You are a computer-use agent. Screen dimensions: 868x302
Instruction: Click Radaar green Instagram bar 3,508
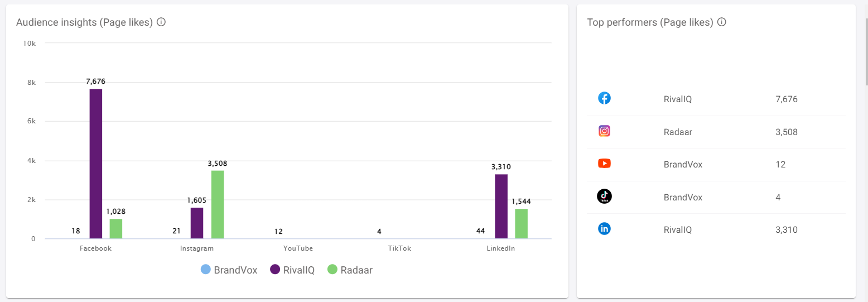(217, 204)
